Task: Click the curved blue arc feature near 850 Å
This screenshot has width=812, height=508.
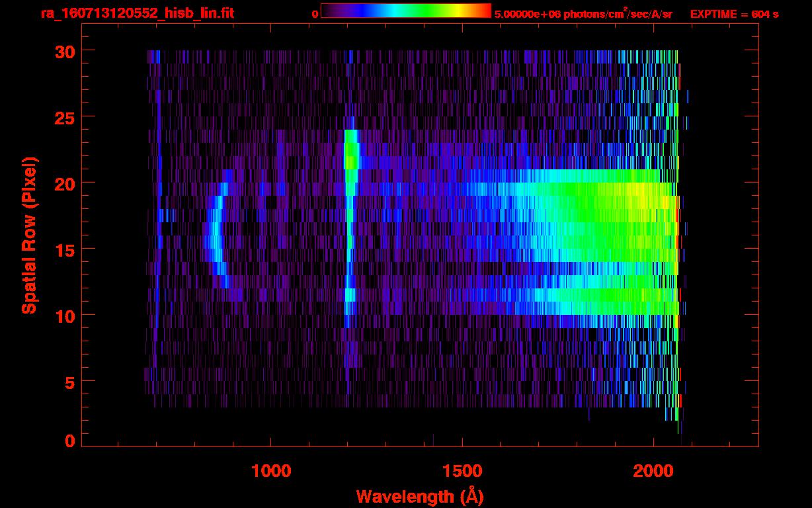Action: pos(214,235)
